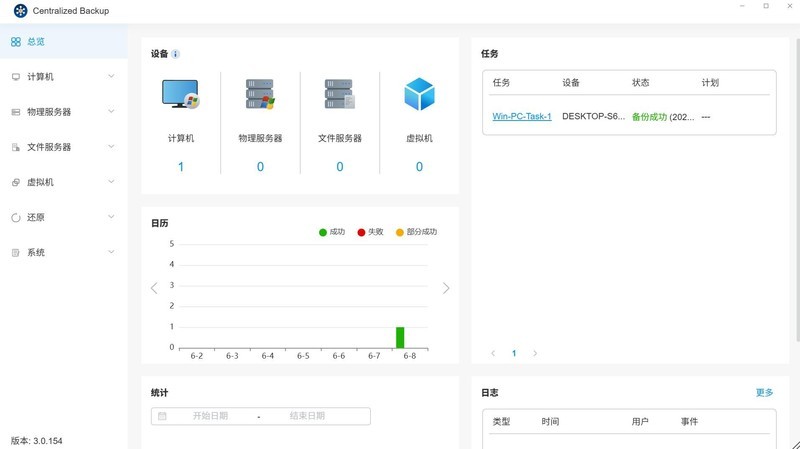Sort by the 计划 column header
Screen dimensions: 800x449
point(710,83)
